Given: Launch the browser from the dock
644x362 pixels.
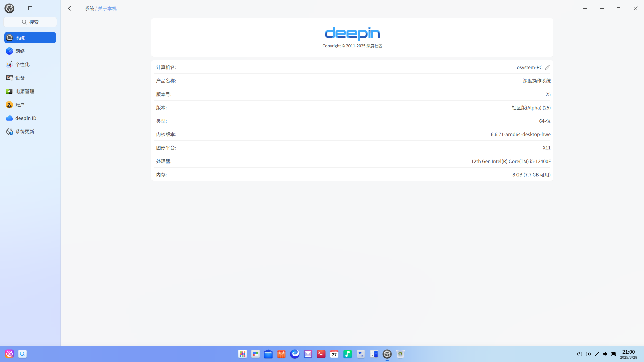Looking at the screenshot, I should click(295, 354).
